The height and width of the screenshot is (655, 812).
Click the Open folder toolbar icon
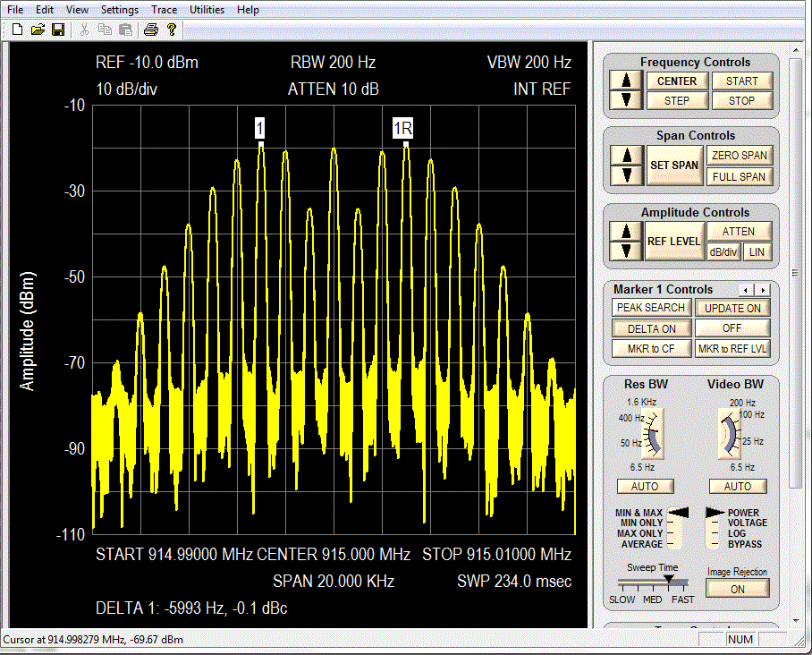pos(37,30)
